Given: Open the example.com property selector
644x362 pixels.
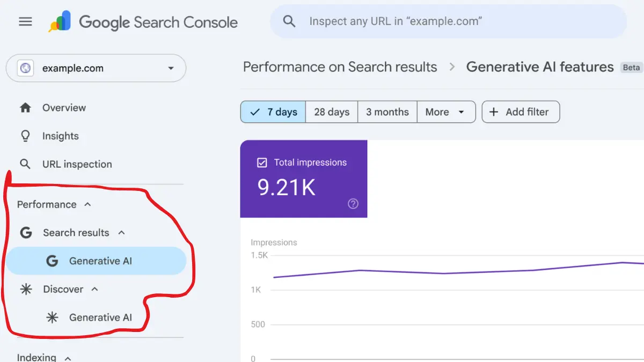Looking at the screenshot, I should click(x=96, y=68).
